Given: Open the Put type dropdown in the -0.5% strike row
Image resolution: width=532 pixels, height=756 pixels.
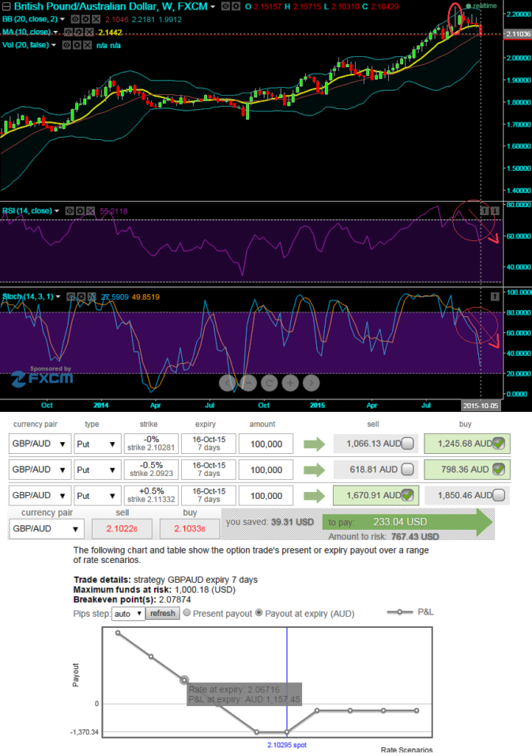Looking at the screenshot, I should pyautogui.click(x=97, y=470).
